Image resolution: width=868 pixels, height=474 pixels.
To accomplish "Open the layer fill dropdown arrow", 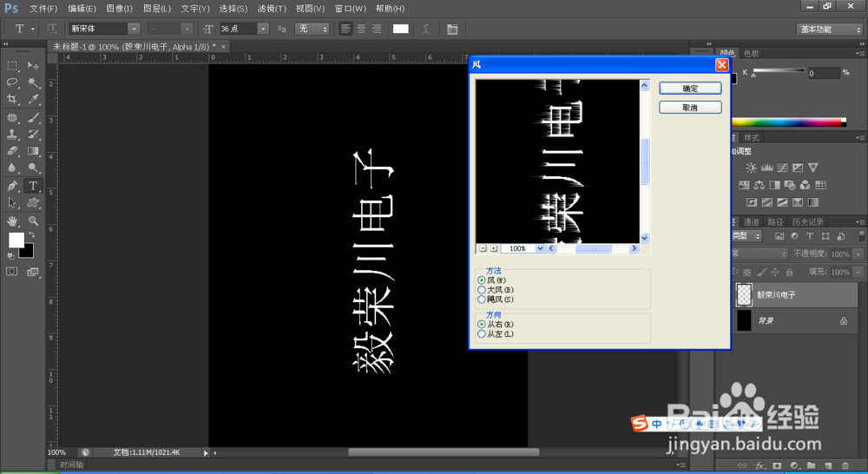I will (x=858, y=272).
